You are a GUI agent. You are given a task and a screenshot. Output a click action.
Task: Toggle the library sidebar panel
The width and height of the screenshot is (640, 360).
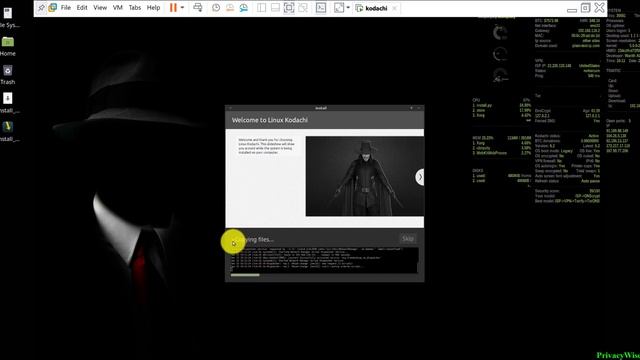point(261,8)
